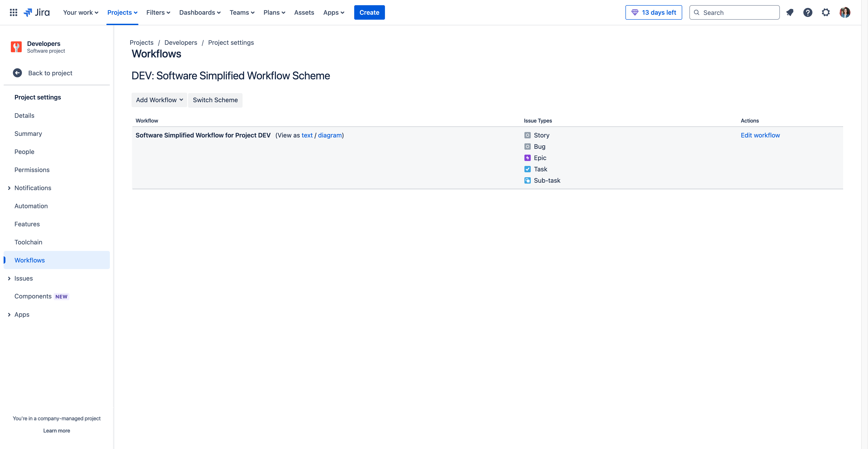Open the Dashboards dropdown
868x449 pixels.
point(200,12)
